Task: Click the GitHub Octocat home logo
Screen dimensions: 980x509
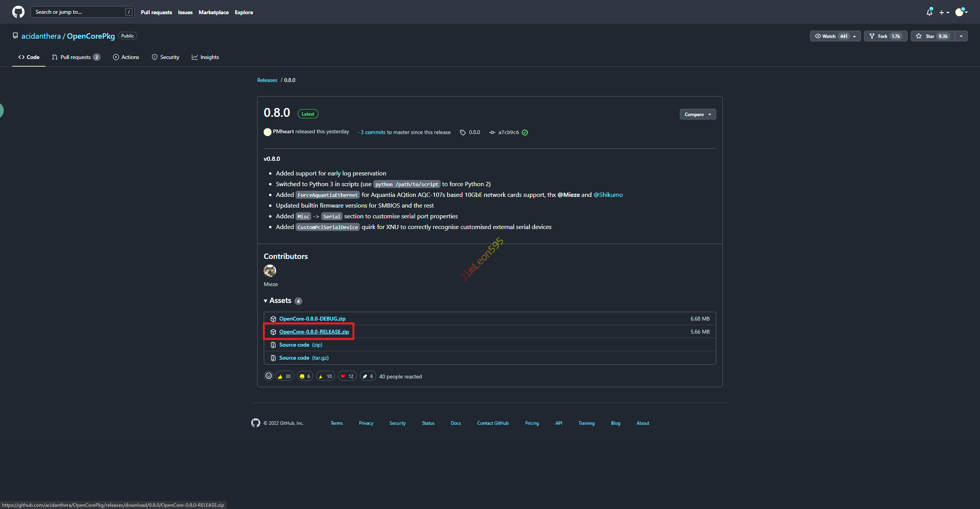Action: (x=18, y=12)
